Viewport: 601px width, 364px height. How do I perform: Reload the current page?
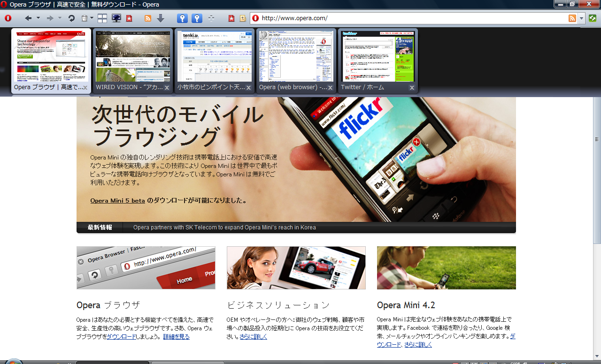71,18
